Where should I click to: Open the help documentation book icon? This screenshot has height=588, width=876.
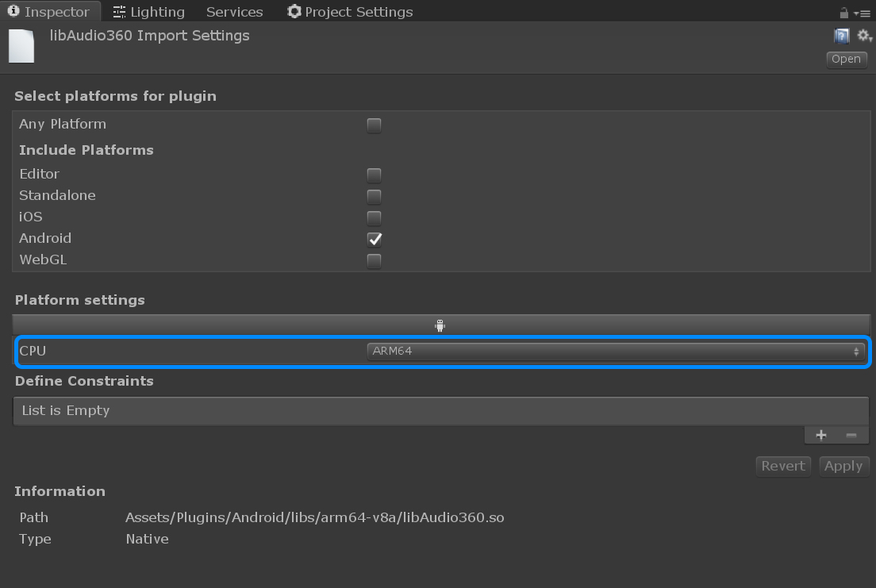(x=841, y=35)
